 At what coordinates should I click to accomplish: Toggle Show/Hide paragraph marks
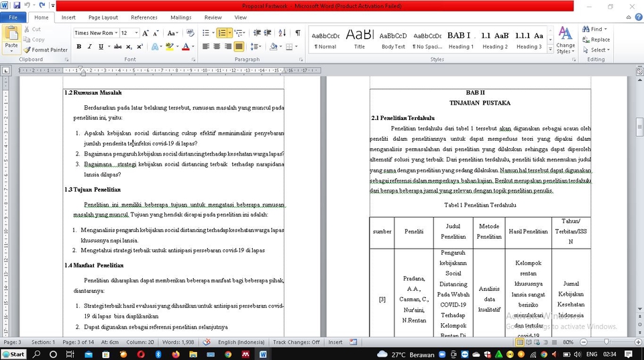point(298,33)
